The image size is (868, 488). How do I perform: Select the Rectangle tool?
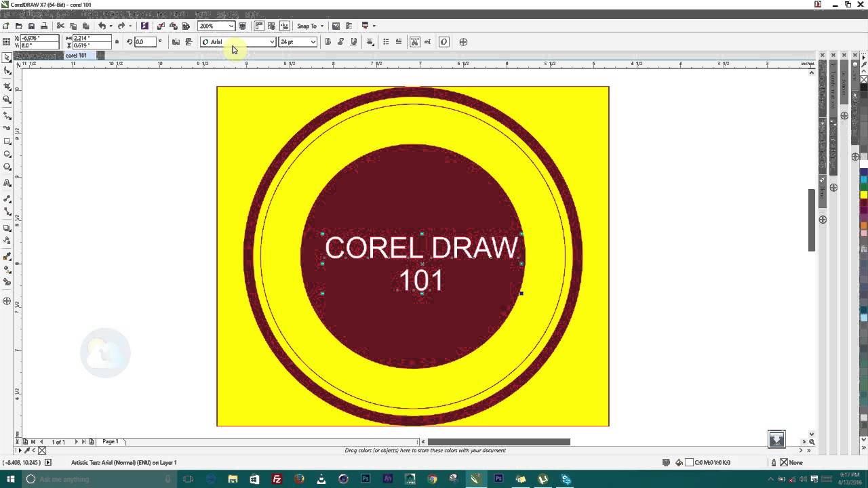click(x=7, y=141)
